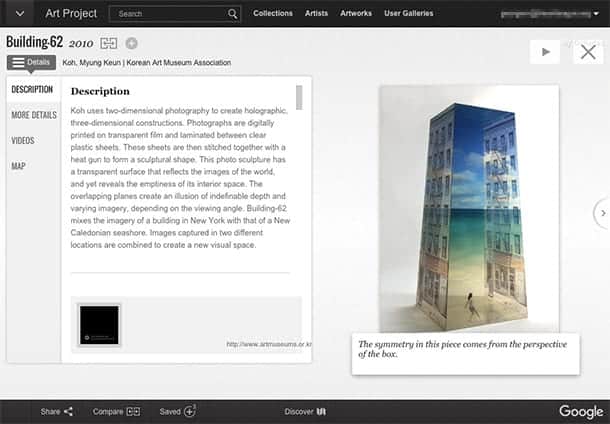
Task: Start slideshow with the play button
Action: coord(545,52)
